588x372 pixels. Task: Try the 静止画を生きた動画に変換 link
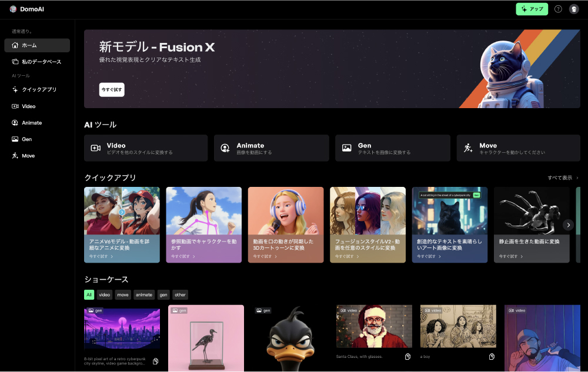click(x=511, y=257)
